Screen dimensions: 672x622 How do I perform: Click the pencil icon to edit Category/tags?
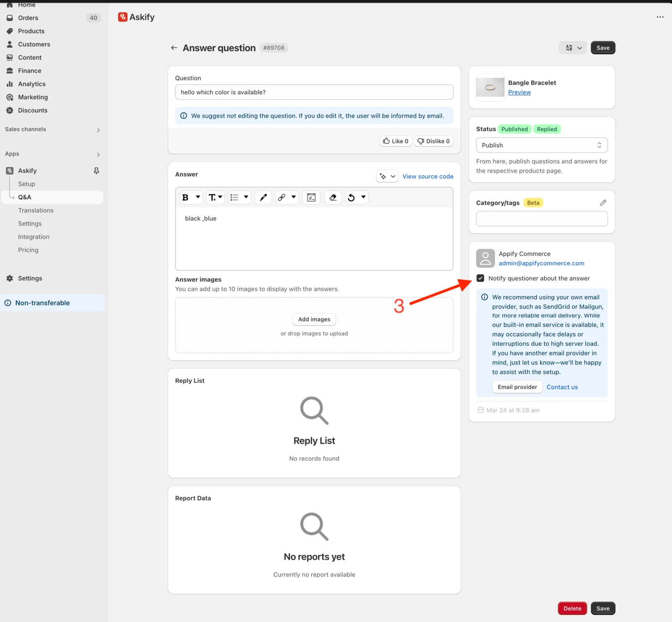603,203
